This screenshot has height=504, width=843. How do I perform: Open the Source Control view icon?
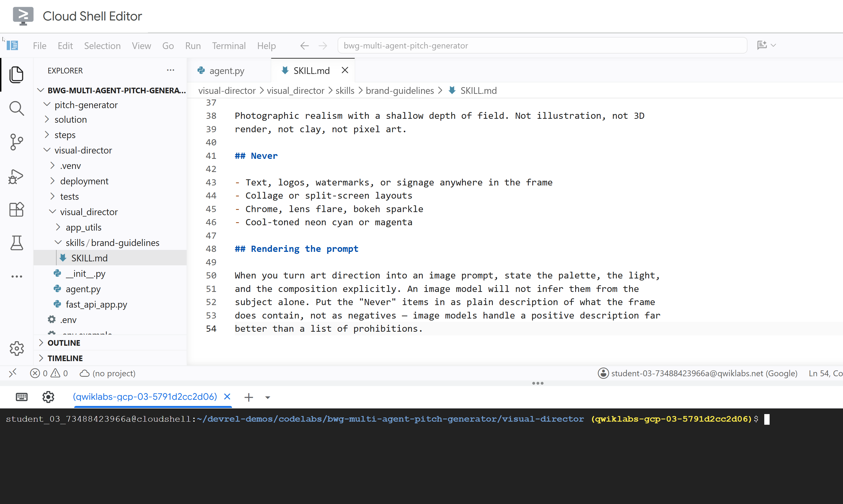[16, 142]
